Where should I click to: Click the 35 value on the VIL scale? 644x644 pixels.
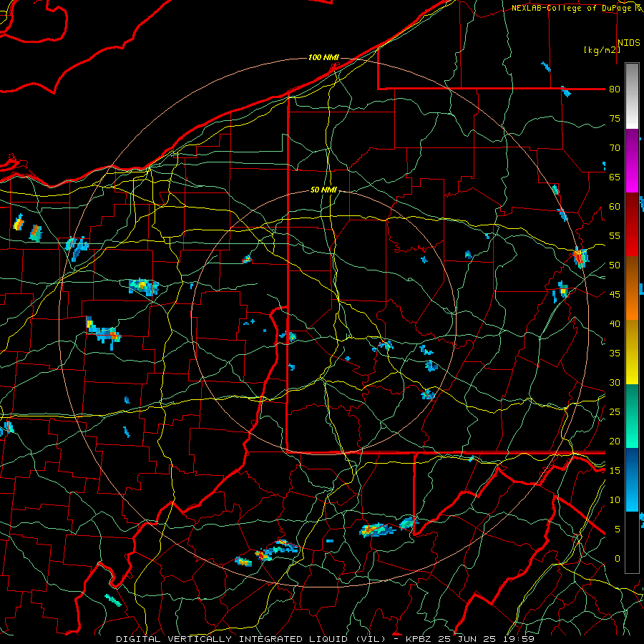coord(615,353)
